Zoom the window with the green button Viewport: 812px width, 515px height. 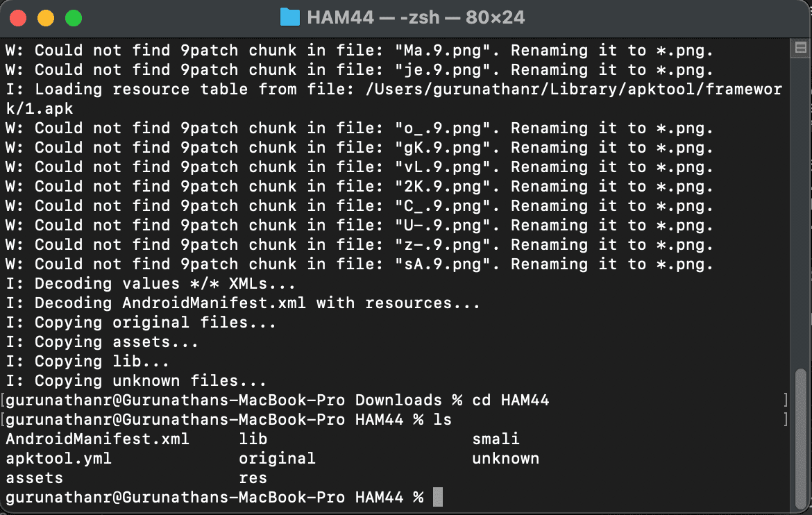point(73,18)
